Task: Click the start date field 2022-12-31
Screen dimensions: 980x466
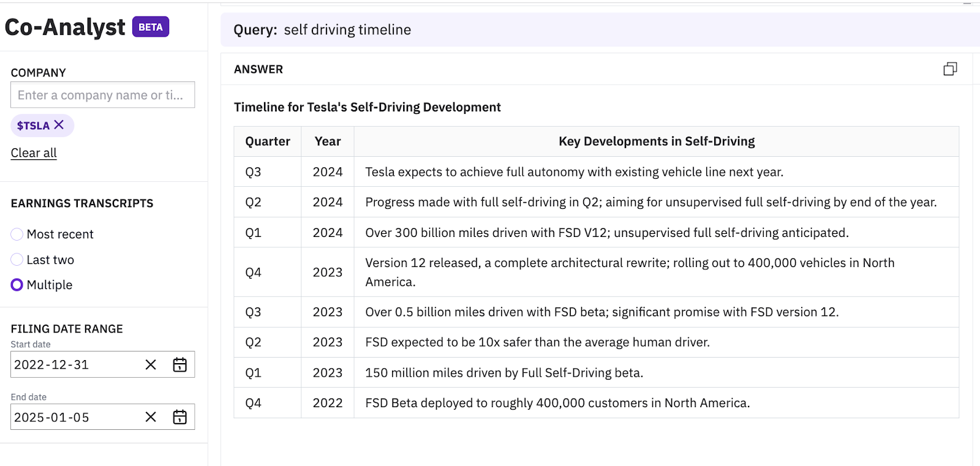Action: tap(73, 365)
